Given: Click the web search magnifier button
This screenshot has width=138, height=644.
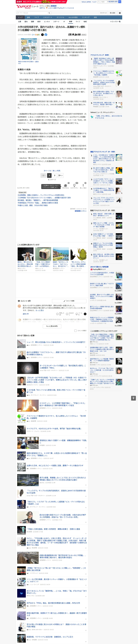Looking at the screenshot, I should point(120,2).
